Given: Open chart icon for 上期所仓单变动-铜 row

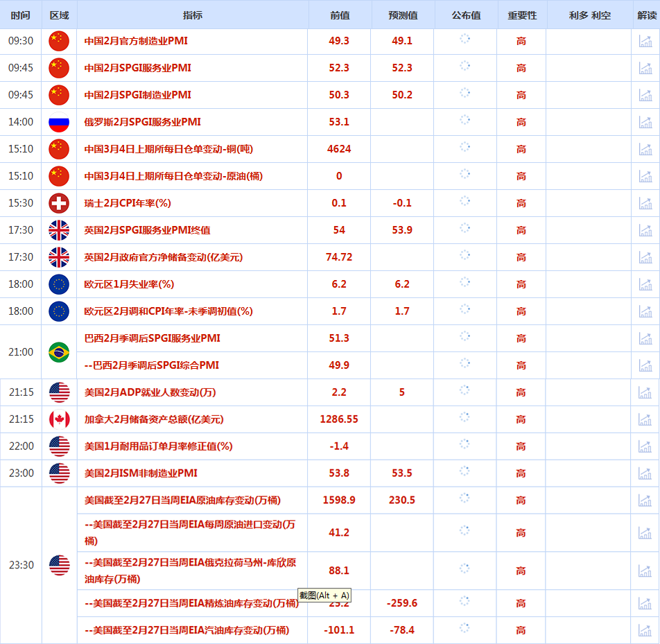Looking at the screenshot, I should pyautogui.click(x=645, y=149).
